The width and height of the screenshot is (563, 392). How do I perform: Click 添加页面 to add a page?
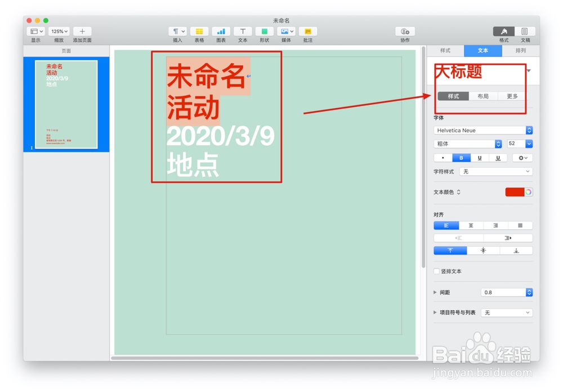point(82,32)
